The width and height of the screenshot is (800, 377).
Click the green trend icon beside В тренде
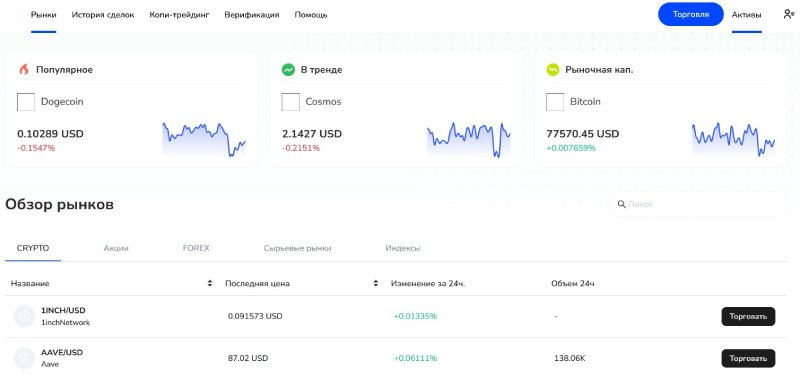point(288,70)
